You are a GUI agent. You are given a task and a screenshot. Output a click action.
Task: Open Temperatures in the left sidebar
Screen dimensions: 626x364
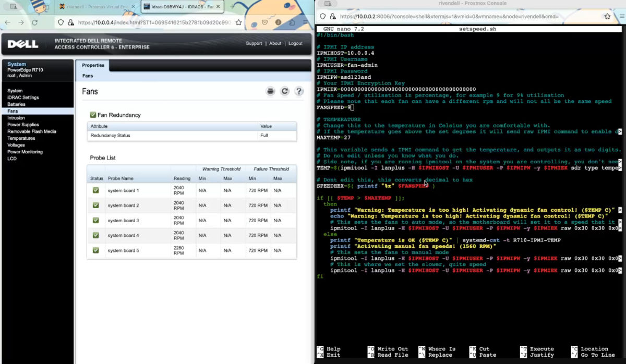pyautogui.click(x=21, y=138)
